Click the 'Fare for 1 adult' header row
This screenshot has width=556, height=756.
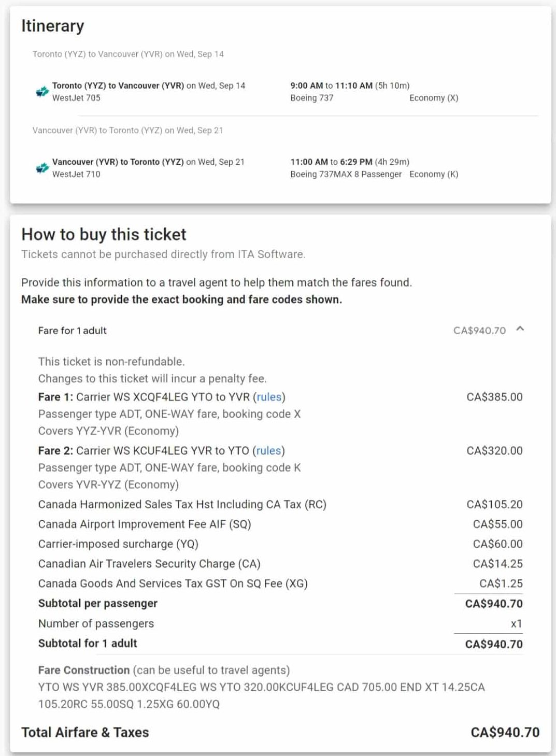[73, 331]
